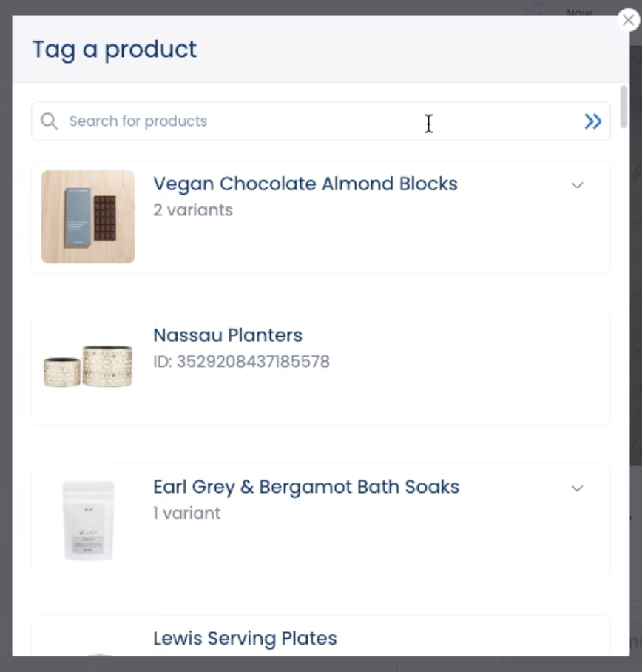This screenshot has height=672, width=642.
Task: Choose the Lewis Serving Plates product
Action: [245, 638]
